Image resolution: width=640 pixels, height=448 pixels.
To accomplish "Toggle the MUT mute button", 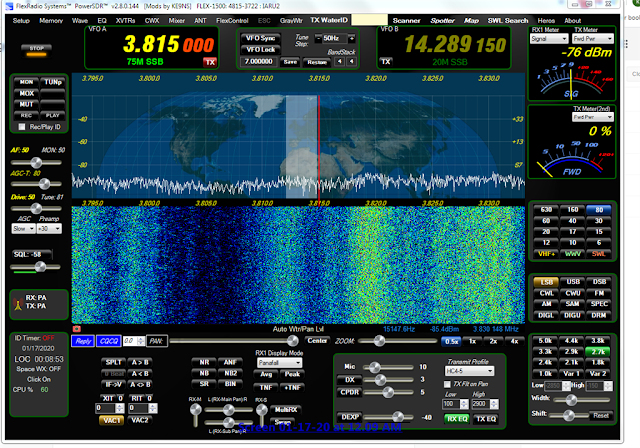I will click(x=27, y=104).
